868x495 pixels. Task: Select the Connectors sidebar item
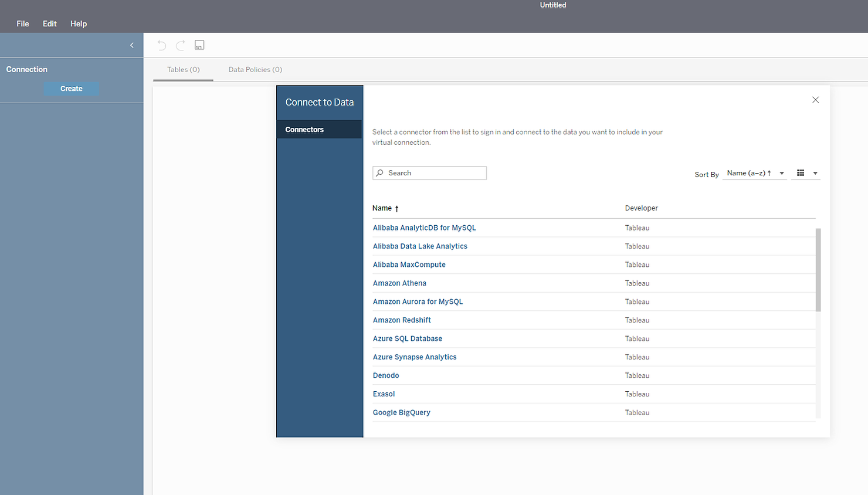319,130
